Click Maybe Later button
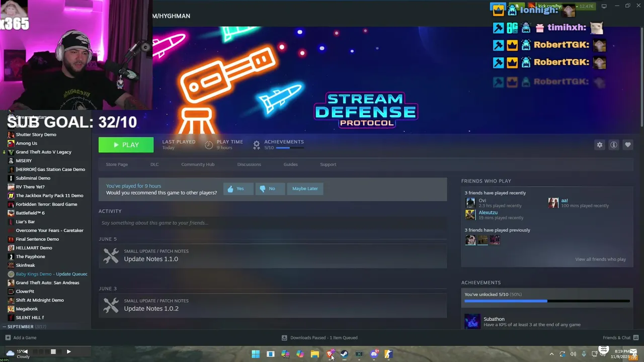The height and width of the screenshot is (362, 644). (x=305, y=189)
